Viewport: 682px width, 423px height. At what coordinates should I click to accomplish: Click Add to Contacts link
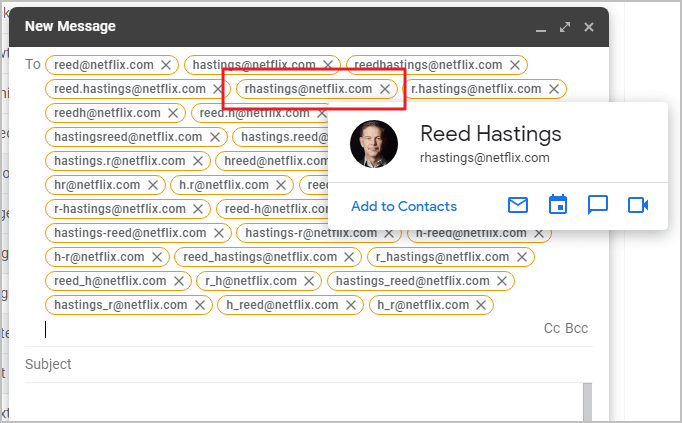click(404, 206)
